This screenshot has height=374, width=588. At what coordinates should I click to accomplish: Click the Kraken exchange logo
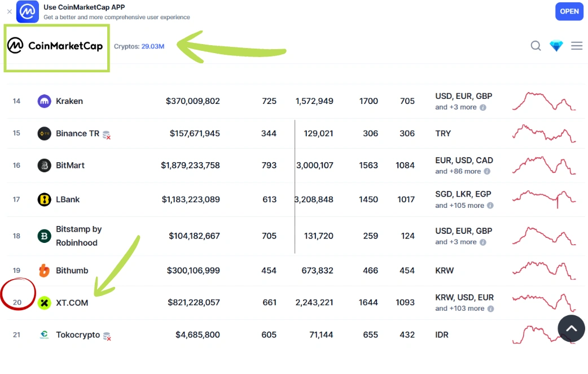pyautogui.click(x=44, y=101)
